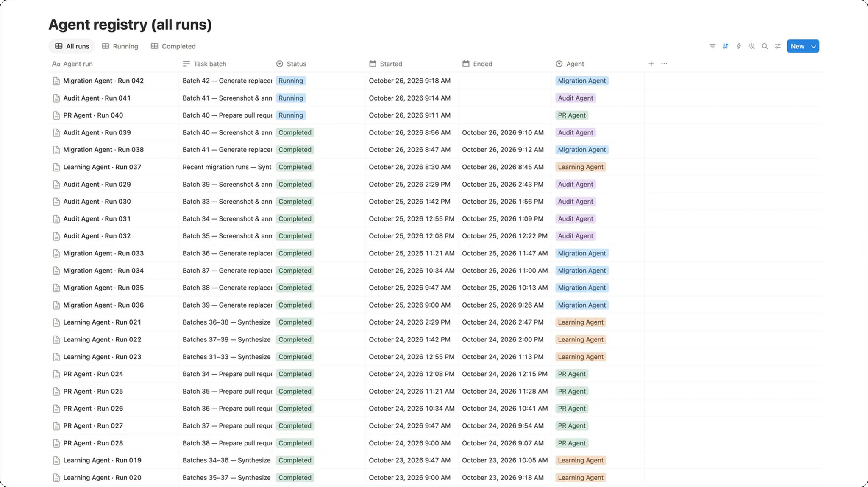
Task: Switch to the All runs tab
Action: (72, 46)
